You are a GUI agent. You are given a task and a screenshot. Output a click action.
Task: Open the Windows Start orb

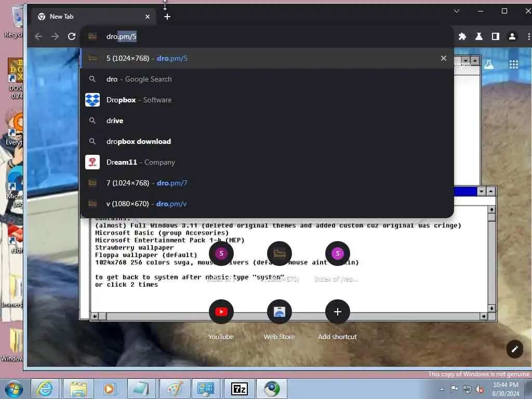(14, 389)
